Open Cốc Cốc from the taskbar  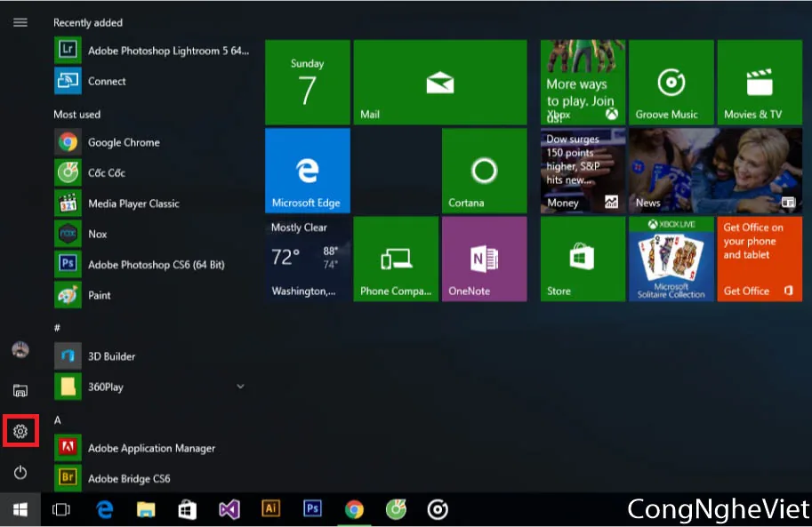[396, 509]
